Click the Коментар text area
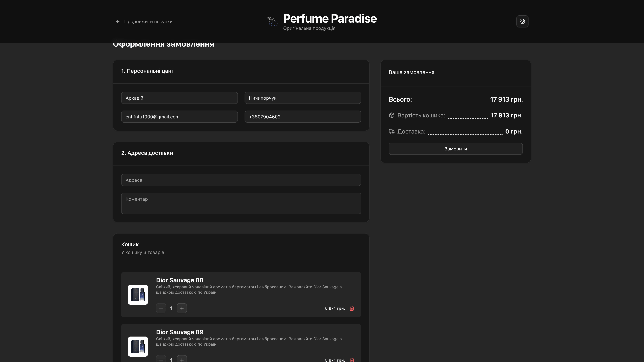Viewport: 644px width, 362px height. pyautogui.click(x=241, y=203)
